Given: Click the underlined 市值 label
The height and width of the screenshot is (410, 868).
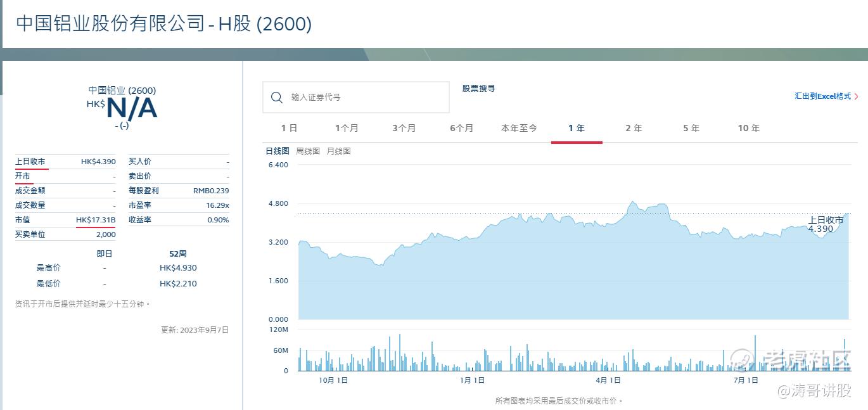Looking at the screenshot, I should (x=23, y=220).
